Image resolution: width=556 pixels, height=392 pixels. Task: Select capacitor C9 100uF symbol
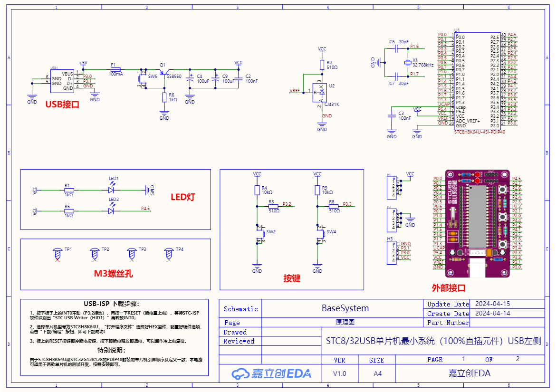[216, 79]
